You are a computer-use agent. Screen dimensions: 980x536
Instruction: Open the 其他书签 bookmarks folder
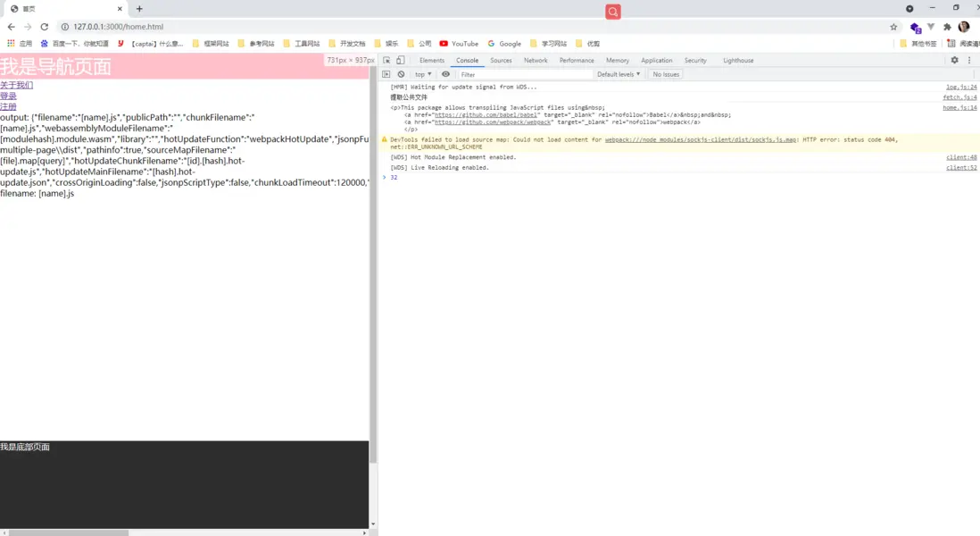918,44
